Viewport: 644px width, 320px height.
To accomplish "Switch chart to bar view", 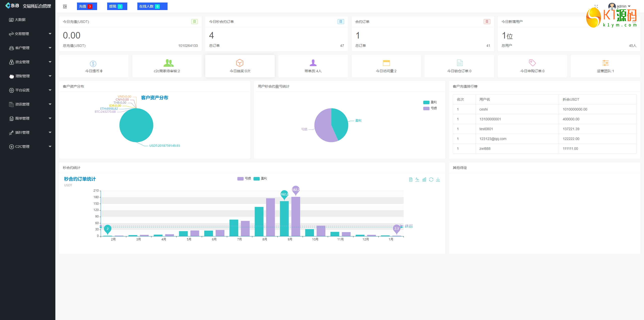I will point(424,180).
